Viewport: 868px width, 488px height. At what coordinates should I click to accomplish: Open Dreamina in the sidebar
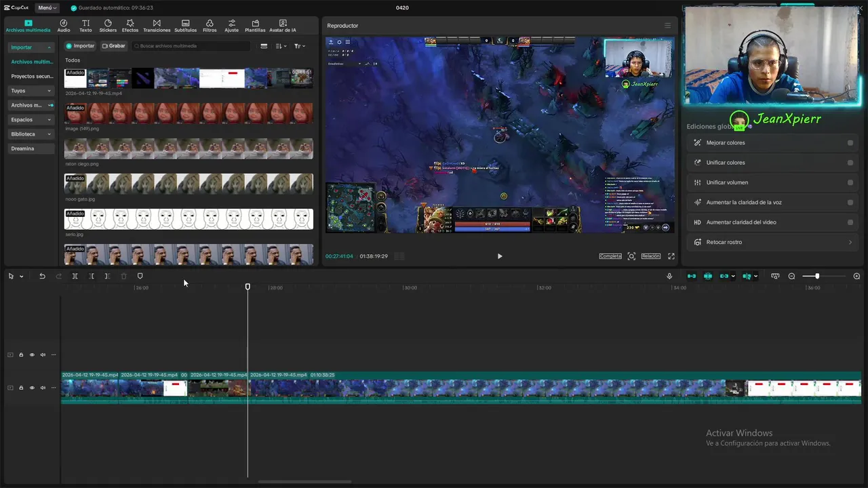click(31, 148)
